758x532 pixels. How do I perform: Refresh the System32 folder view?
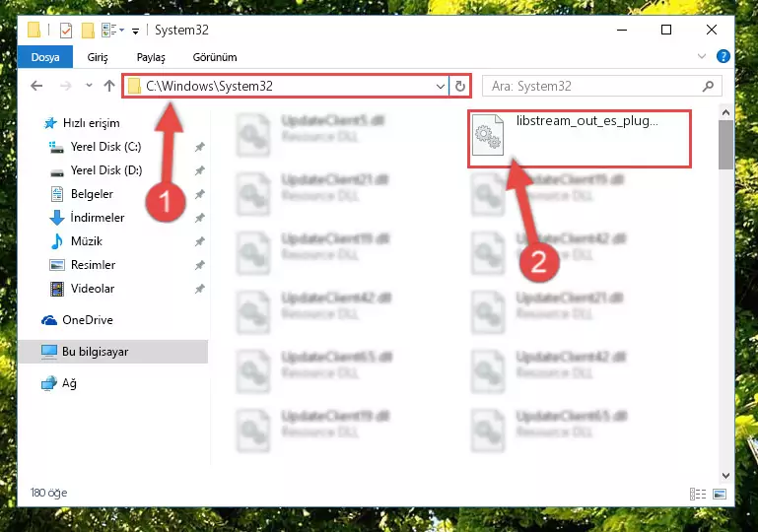459,87
